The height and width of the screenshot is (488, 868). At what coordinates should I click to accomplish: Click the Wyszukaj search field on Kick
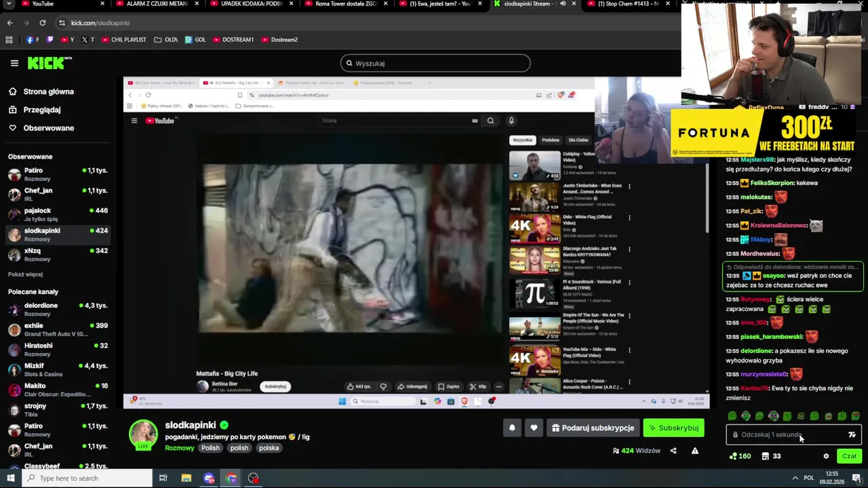pyautogui.click(x=435, y=63)
